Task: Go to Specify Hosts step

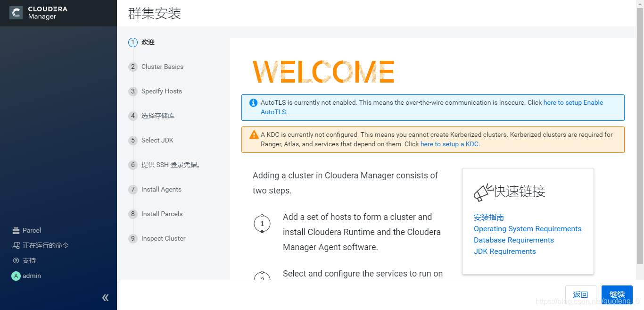Action: (162, 91)
